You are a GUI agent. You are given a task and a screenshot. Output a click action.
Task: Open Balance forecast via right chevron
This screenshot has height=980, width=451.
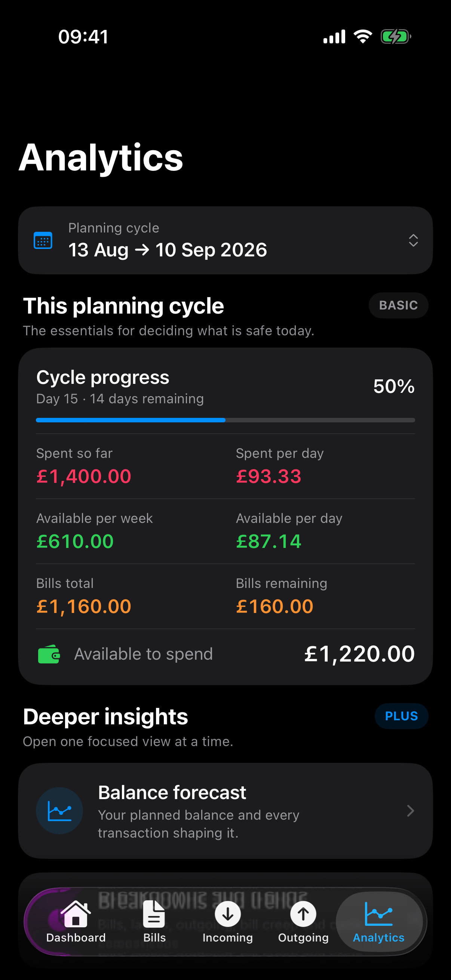point(410,811)
